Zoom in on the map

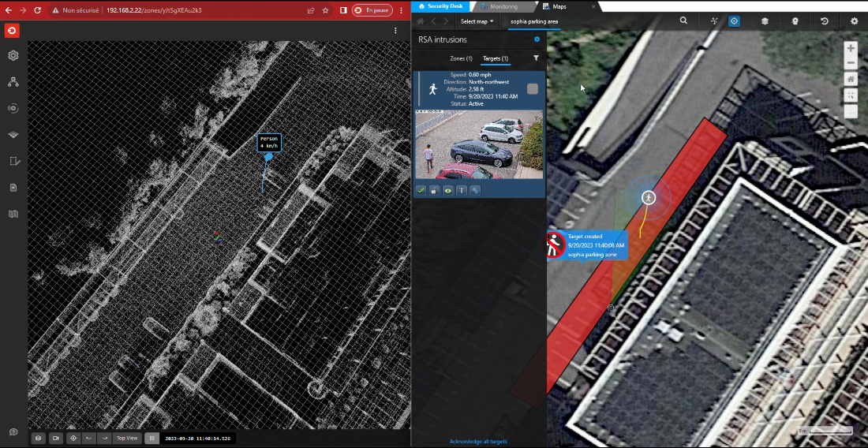[x=851, y=49]
